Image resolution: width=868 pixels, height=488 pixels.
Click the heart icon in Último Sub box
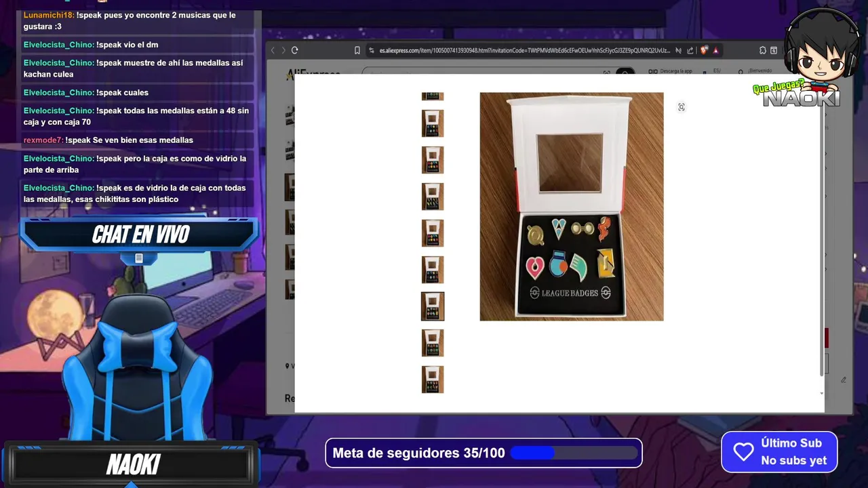[x=743, y=452]
